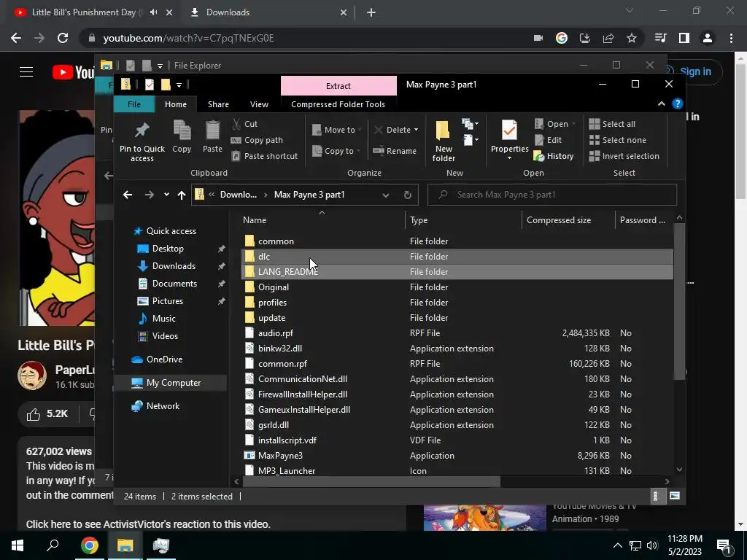Open the Copy to dropdown
This screenshot has height=560, width=747.
[336, 151]
